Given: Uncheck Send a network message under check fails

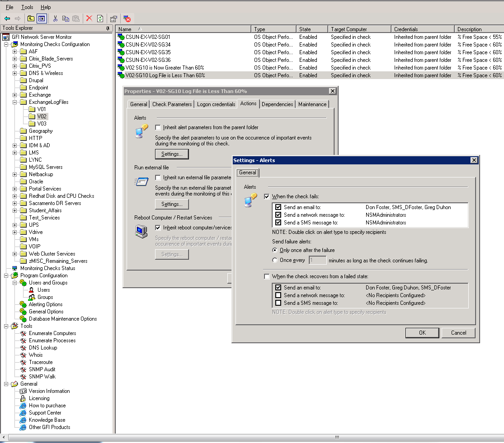Looking at the screenshot, I should coord(278,215).
